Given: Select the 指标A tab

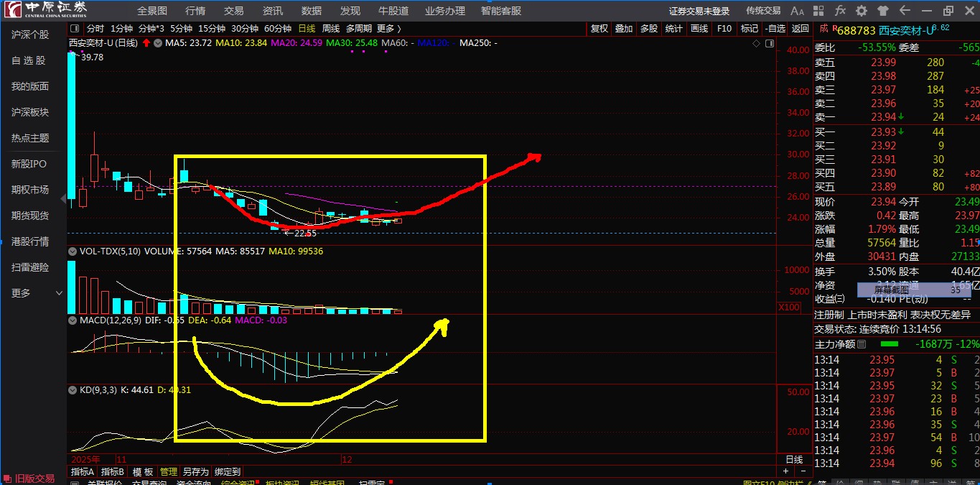Looking at the screenshot, I should [x=82, y=472].
